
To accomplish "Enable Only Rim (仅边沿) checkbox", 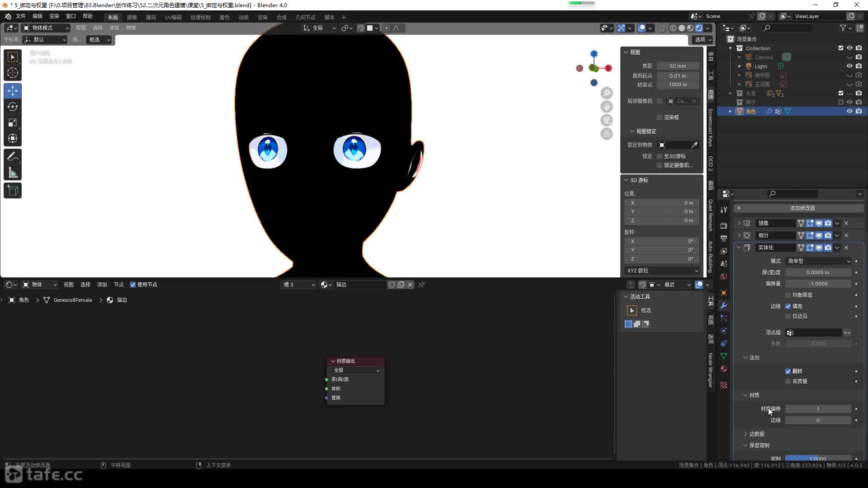I will (x=788, y=316).
